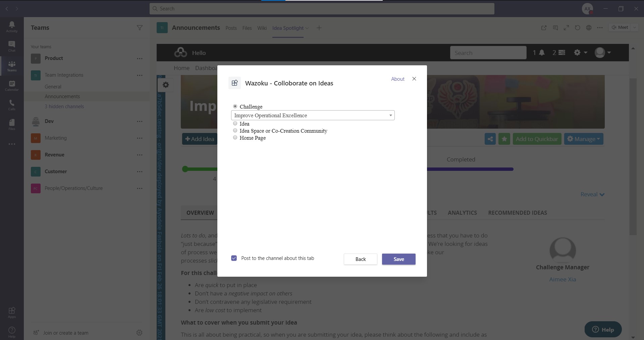Select the General channel
The height and width of the screenshot is (340, 644).
(x=53, y=87)
